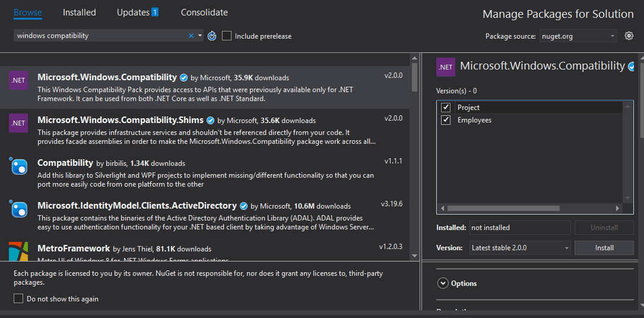Image resolution: width=644 pixels, height=318 pixels.
Task: Toggle the Project select-all checkbox
Action: 446,108
